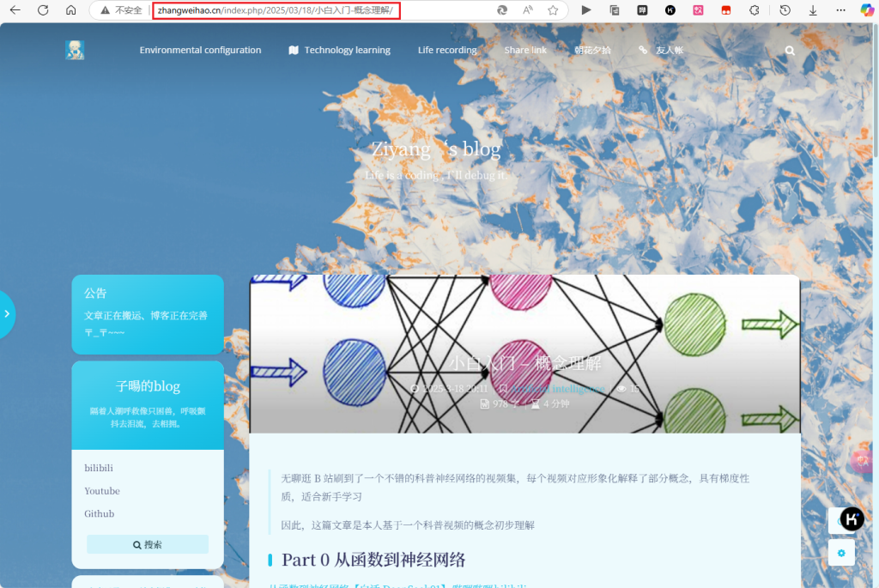Open the browser three-dot settings menu
This screenshot has height=588, width=879.
(x=841, y=10)
